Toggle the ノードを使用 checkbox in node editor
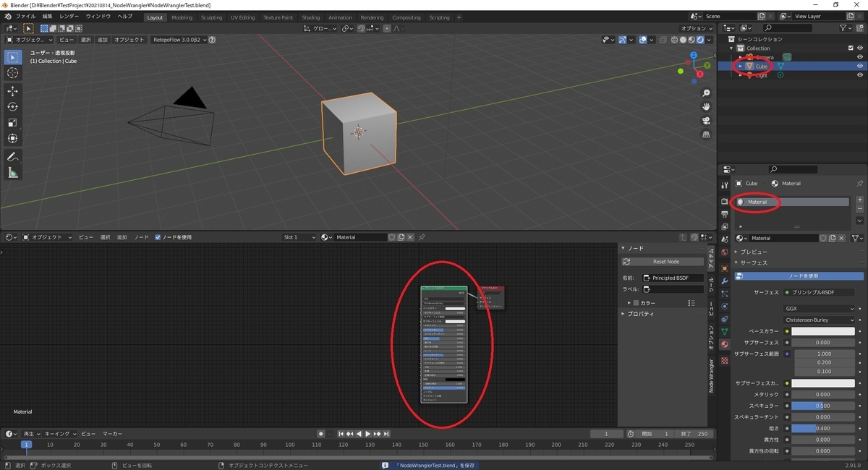The height and width of the screenshot is (470, 868). pos(158,237)
